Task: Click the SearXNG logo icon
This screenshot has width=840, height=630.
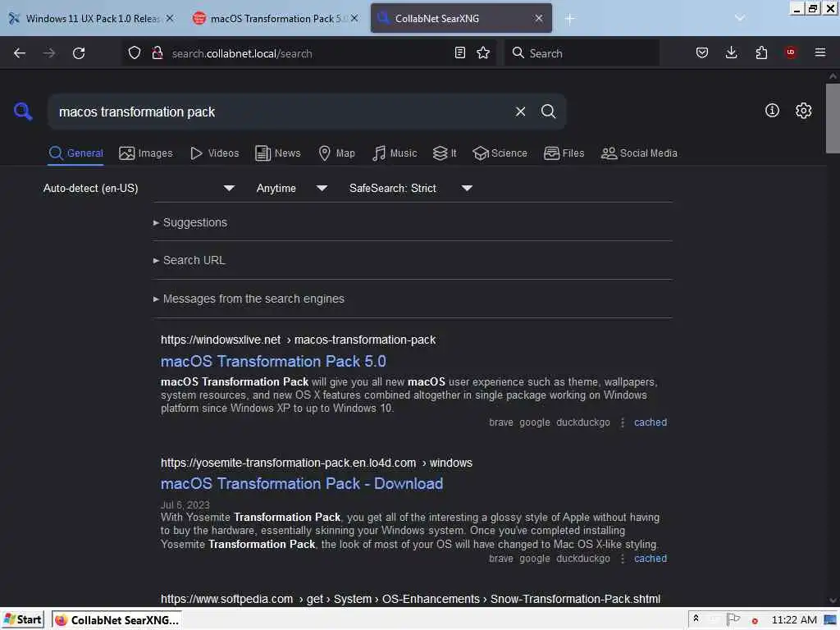Action: point(23,112)
